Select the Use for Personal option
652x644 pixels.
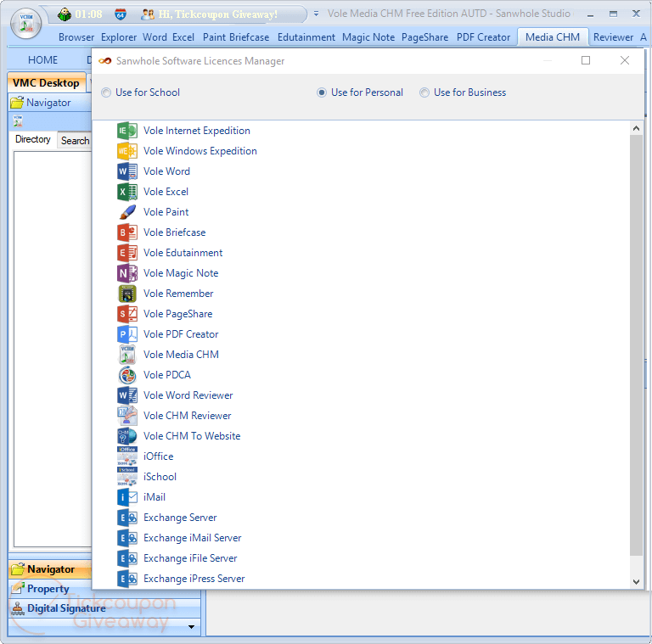(x=360, y=92)
